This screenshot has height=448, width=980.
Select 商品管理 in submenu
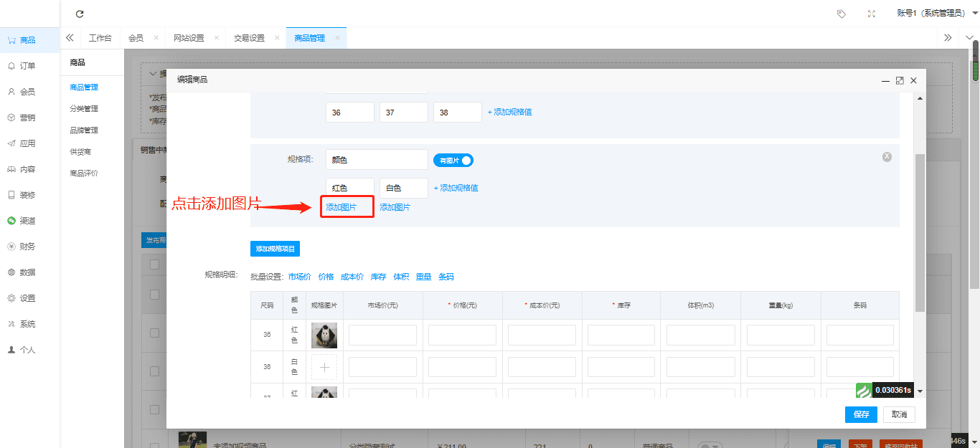click(x=84, y=87)
